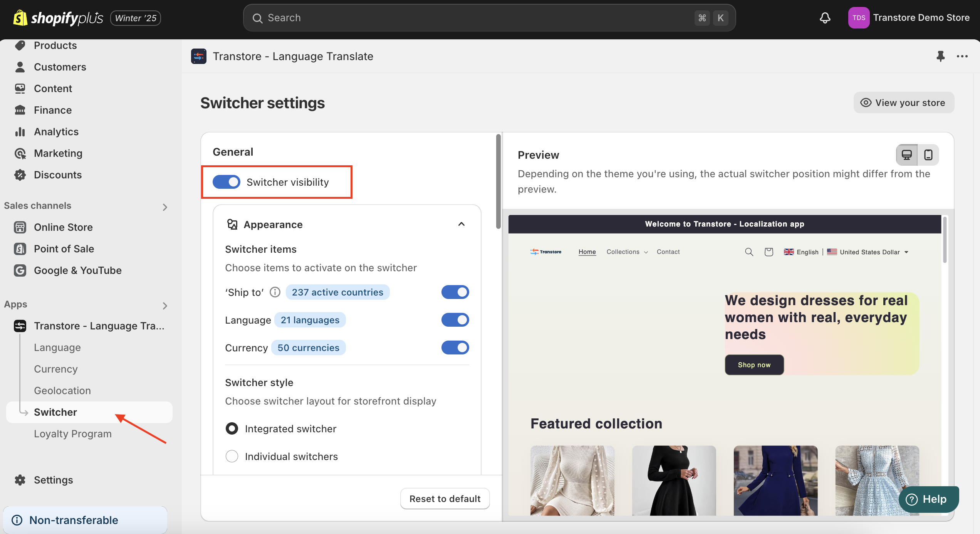The width and height of the screenshot is (980, 534).
Task: Switch preview to desktop view icon
Action: pos(907,155)
